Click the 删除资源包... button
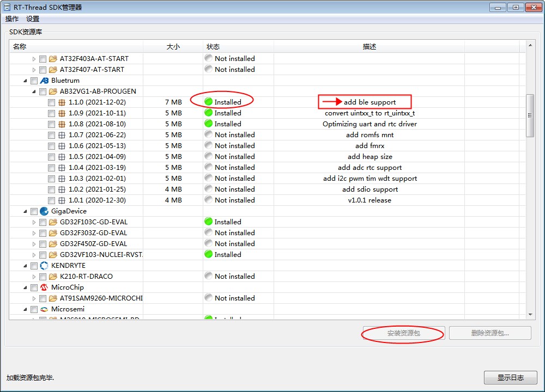The width and height of the screenshot is (545, 392). (x=490, y=333)
